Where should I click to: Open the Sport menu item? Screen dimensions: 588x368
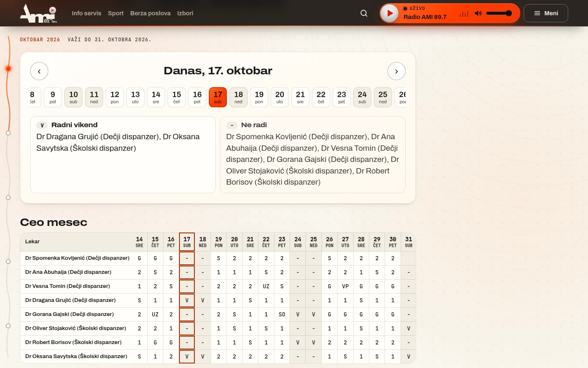tap(116, 13)
